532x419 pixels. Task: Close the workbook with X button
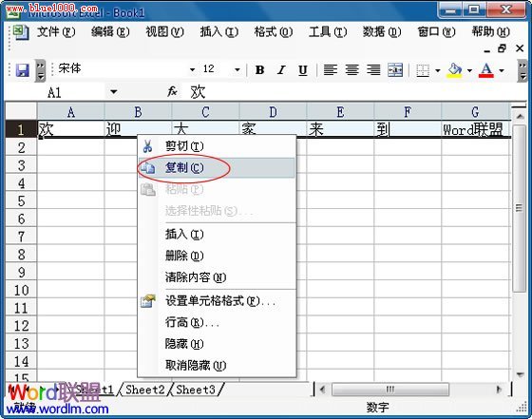520,48
